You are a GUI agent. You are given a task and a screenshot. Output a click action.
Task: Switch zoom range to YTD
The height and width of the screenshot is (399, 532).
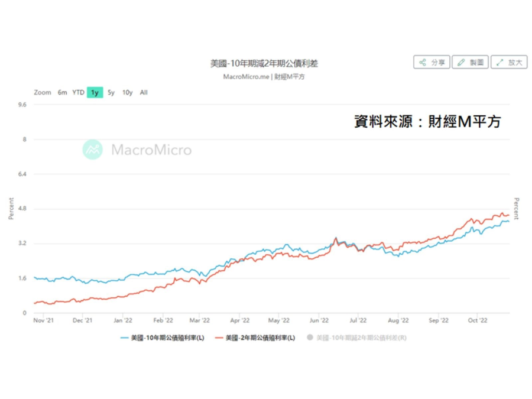(x=78, y=92)
